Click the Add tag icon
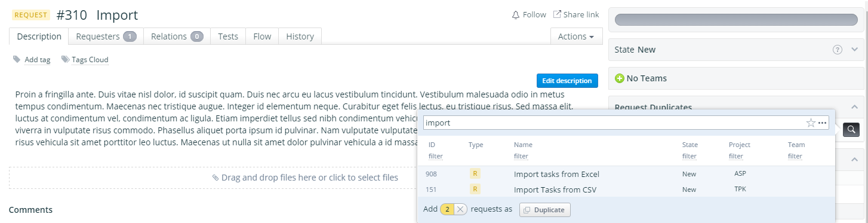The height and width of the screenshot is (223, 868). coord(17,59)
